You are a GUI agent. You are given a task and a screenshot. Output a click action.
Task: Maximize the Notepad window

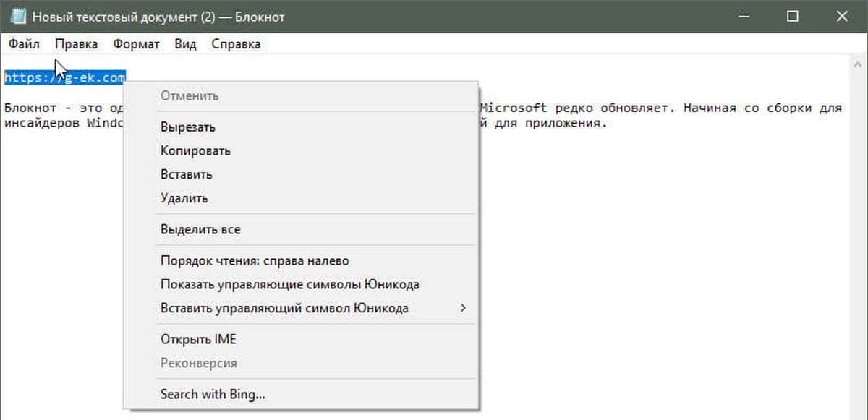point(793,16)
